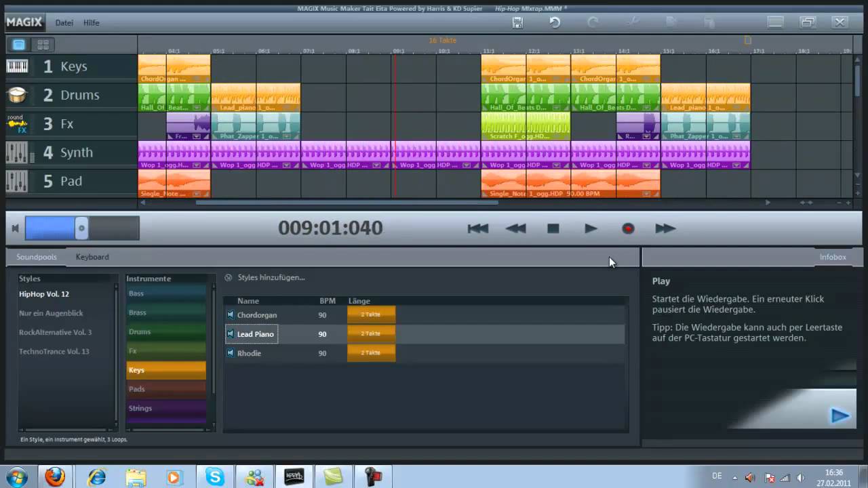868x488 pixels.
Task: Open Internet Explorer from the taskbar
Action: [97, 476]
